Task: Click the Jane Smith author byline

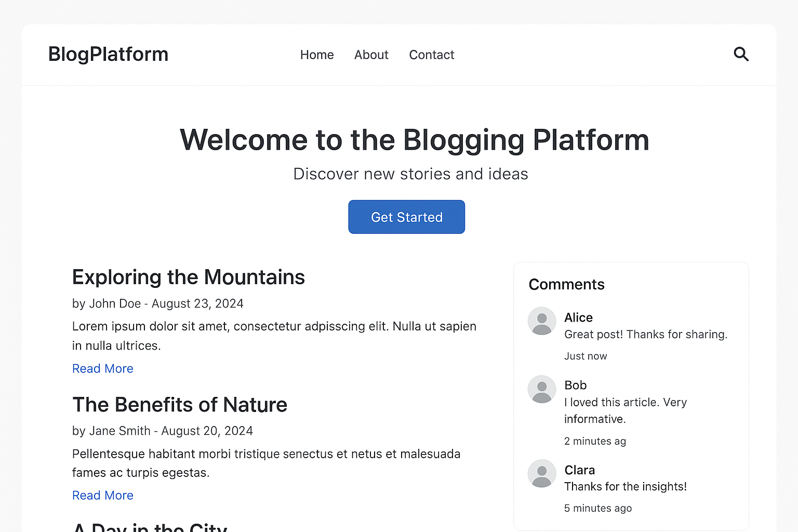Action: tap(119, 431)
